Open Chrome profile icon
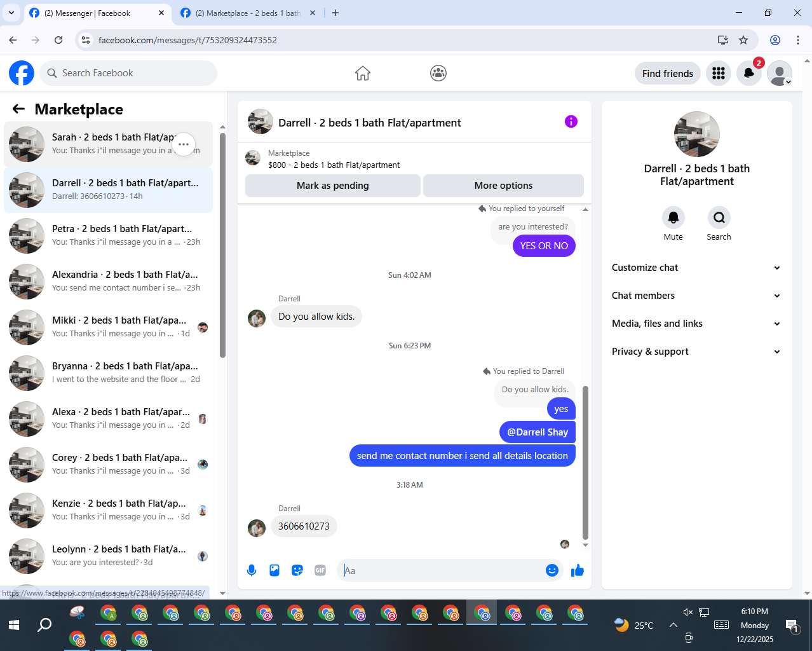The width and height of the screenshot is (812, 651). point(775,40)
